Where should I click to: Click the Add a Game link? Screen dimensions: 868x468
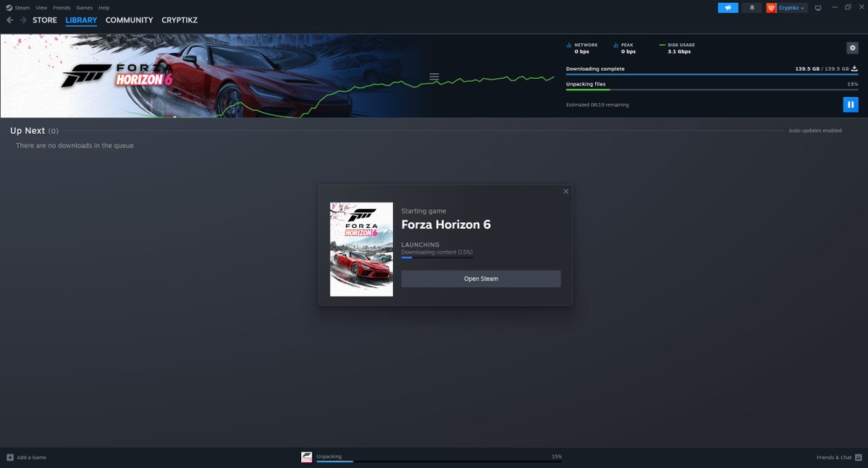point(32,457)
